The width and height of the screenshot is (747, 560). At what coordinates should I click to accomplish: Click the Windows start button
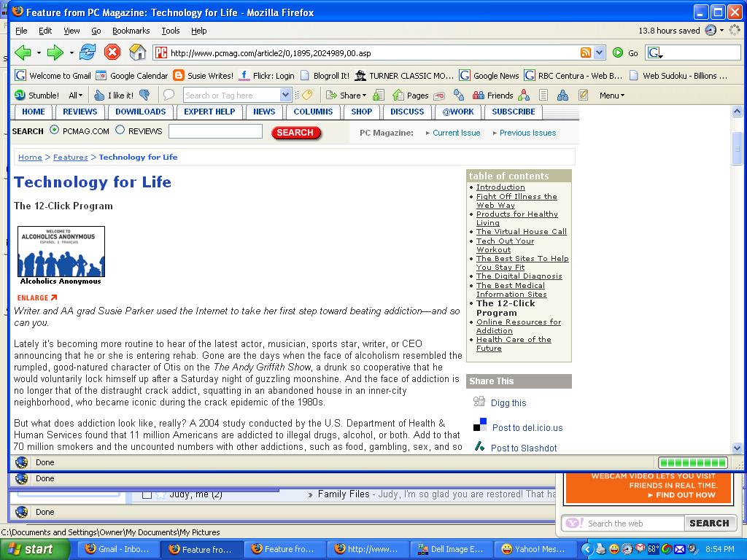click(35, 549)
